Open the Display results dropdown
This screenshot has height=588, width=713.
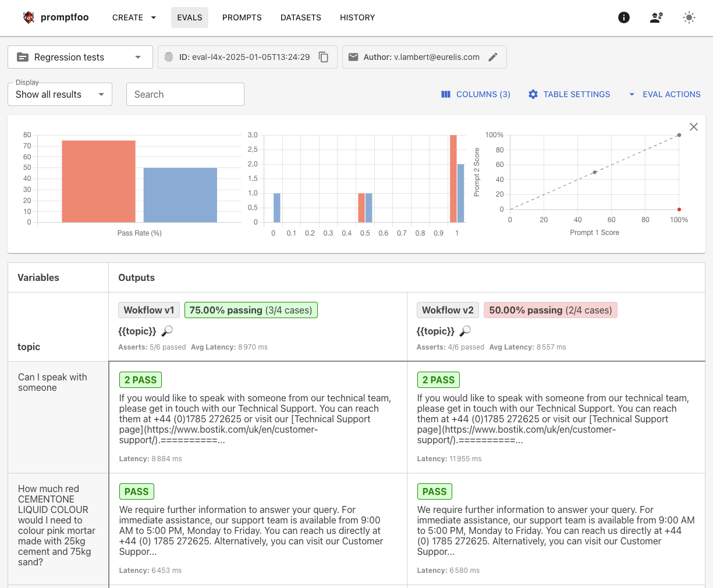pyautogui.click(x=59, y=94)
